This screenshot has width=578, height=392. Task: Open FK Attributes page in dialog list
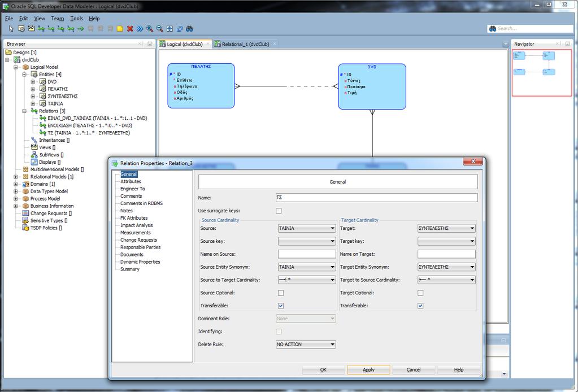tap(134, 218)
